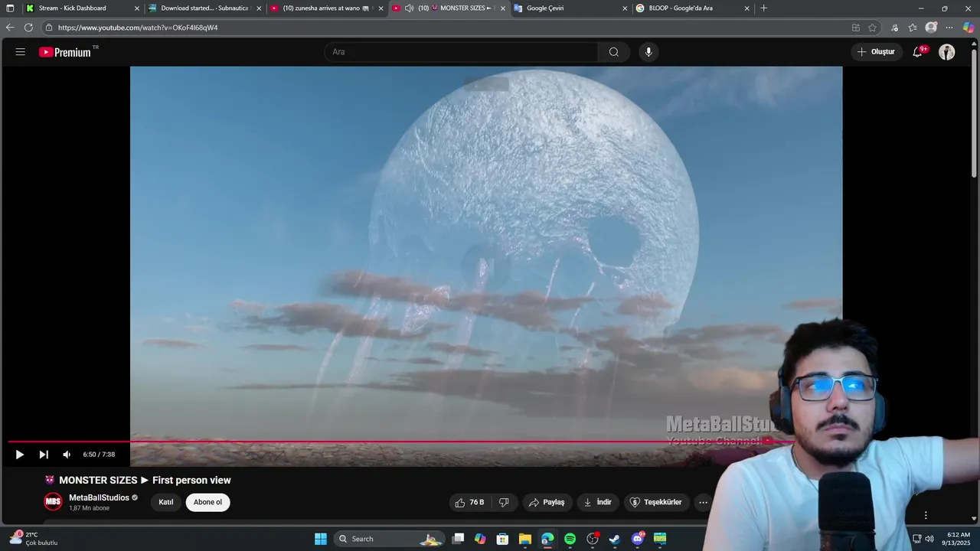
Task: Like the video with 76 B thumbs-up
Action: click(x=469, y=502)
